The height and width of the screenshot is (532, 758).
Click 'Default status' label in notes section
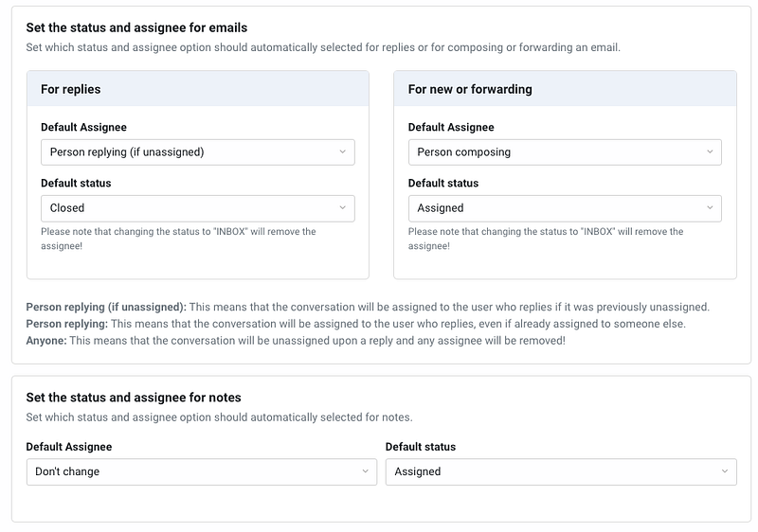tap(421, 447)
